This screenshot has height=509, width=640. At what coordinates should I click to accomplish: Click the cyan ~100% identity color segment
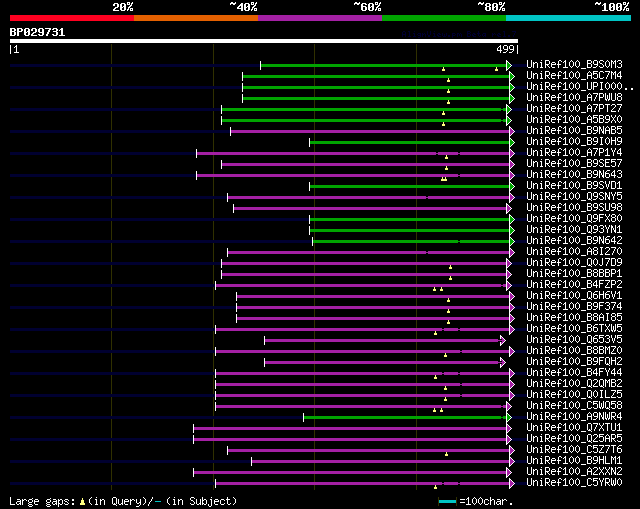pos(569,18)
